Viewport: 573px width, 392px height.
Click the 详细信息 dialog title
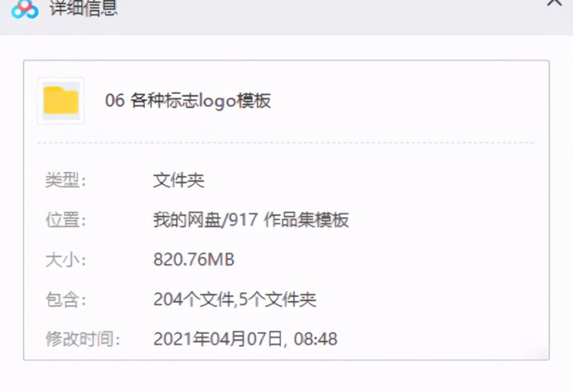84,8
